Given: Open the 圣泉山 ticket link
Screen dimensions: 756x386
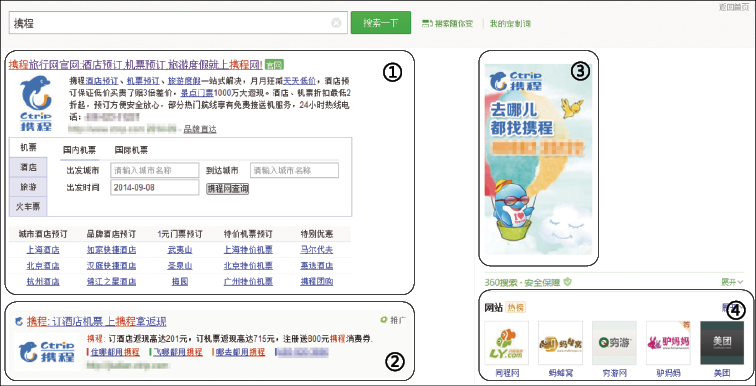Looking at the screenshot, I should (180, 266).
